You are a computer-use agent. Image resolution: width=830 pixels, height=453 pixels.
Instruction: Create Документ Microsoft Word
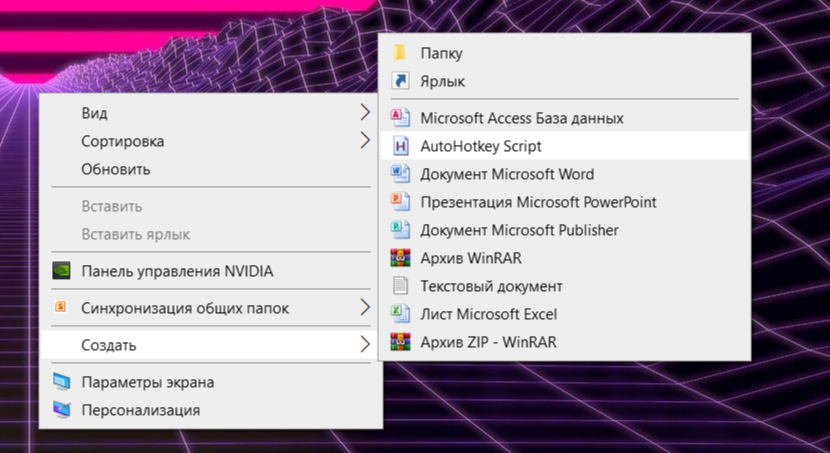[x=564, y=174]
